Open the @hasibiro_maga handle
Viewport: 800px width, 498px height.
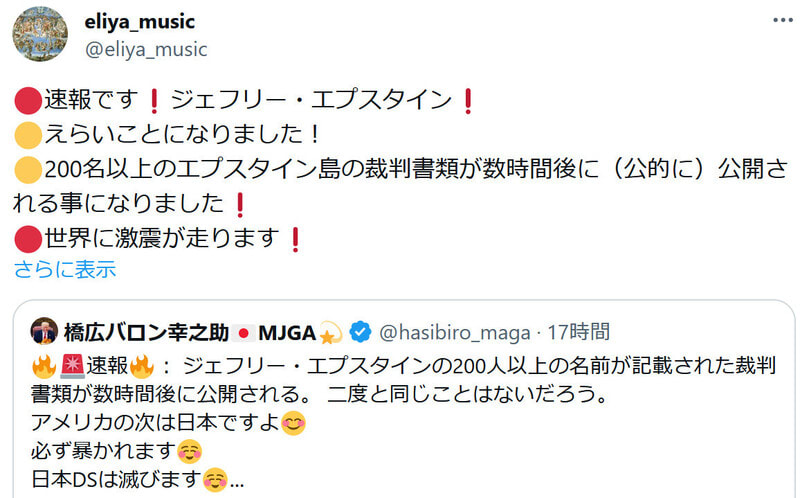click(455, 333)
